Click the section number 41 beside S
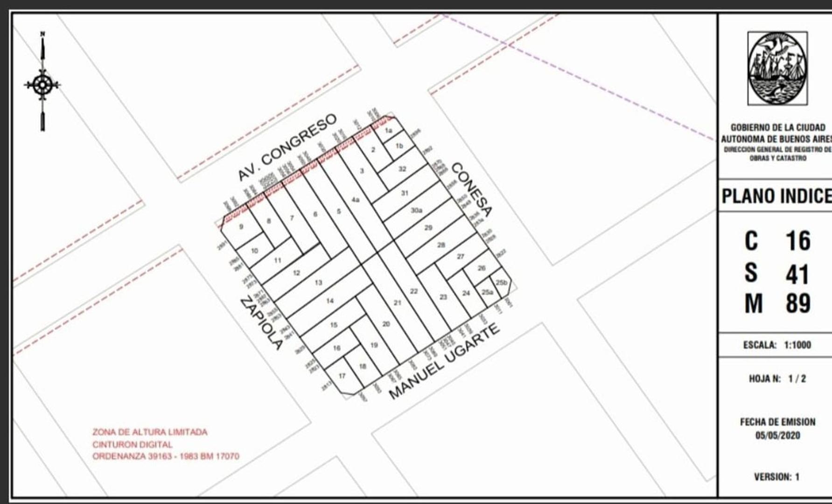This screenshot has height=504, width=832. point(797,274)
